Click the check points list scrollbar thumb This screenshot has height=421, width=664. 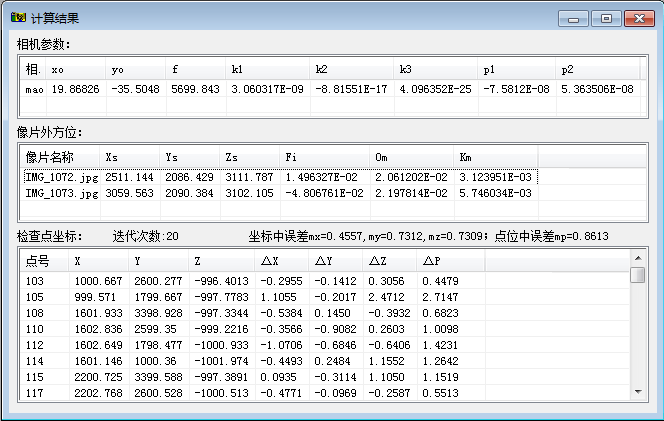coord(638,275)
